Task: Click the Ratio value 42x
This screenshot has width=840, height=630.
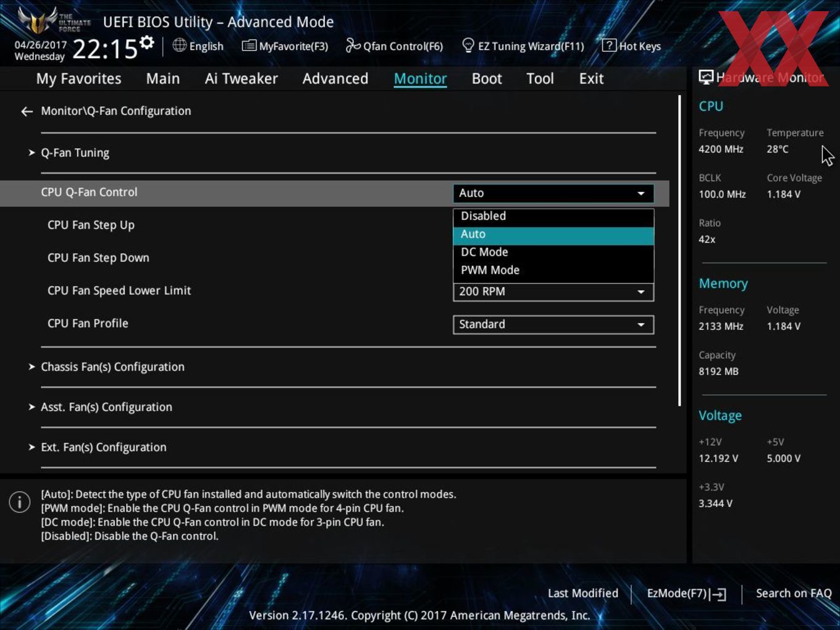Action: pyautogui.click(x=707, y=239)
